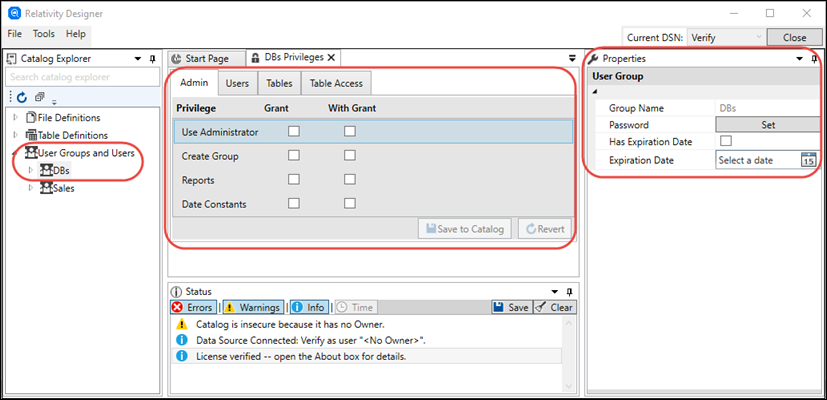
Task: Click the Relativity Designer app icon
Action: pyautogui.click(x=14, y=14)
